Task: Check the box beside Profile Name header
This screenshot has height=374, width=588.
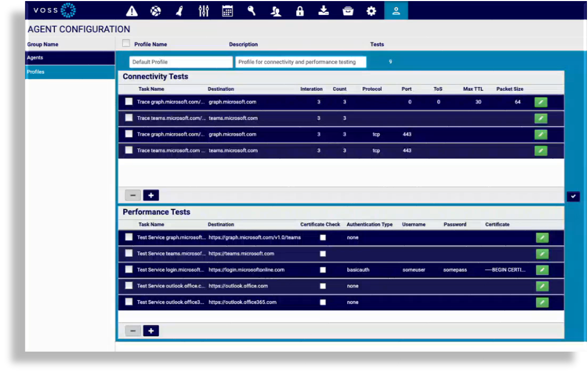Action: click(x=126, y=44)
